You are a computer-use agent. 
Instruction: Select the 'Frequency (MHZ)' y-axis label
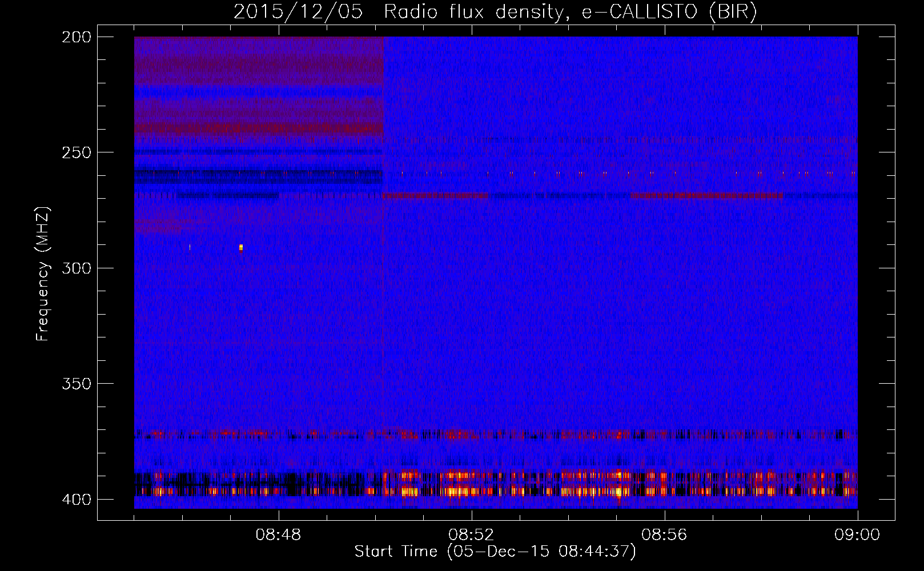tap(43, 274)
